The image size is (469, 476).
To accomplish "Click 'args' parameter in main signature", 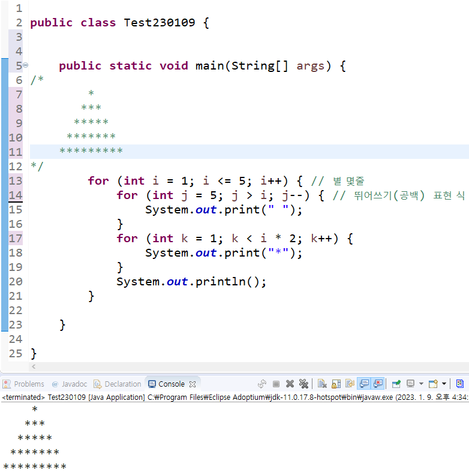I will point(311,66).
